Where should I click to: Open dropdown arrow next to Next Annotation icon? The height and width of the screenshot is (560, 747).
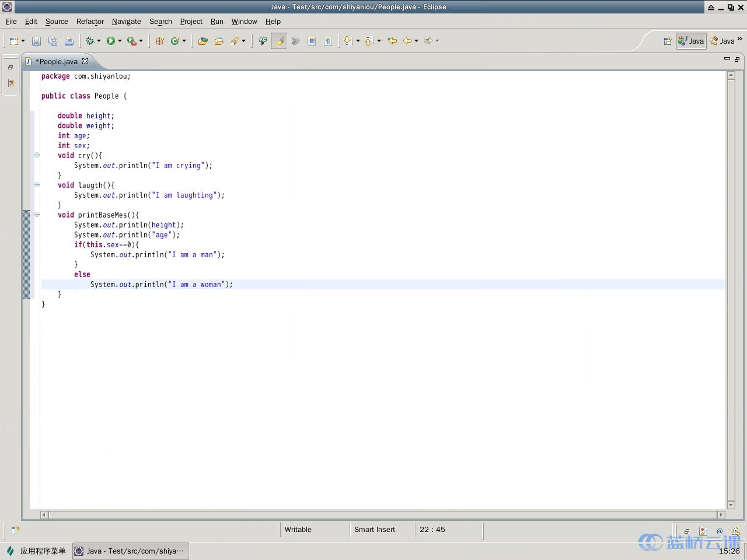point(358,41)
